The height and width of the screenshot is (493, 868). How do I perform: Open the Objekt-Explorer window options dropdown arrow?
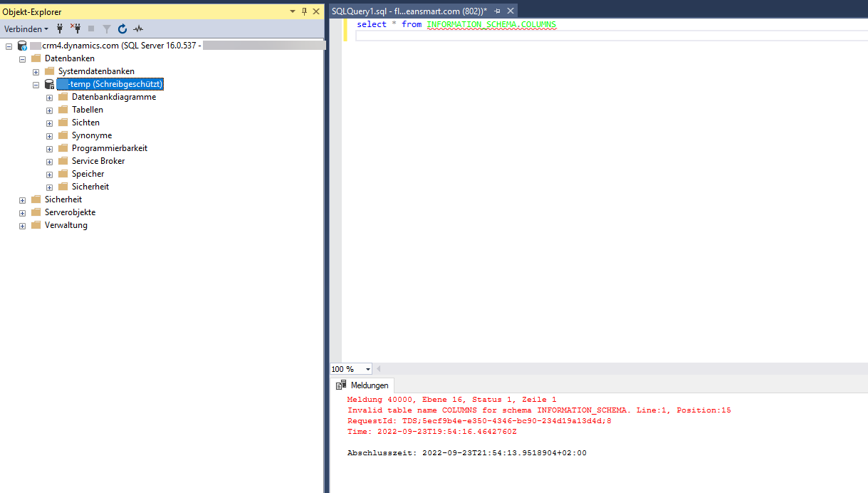pyautogui.click(x=291, y=11)
